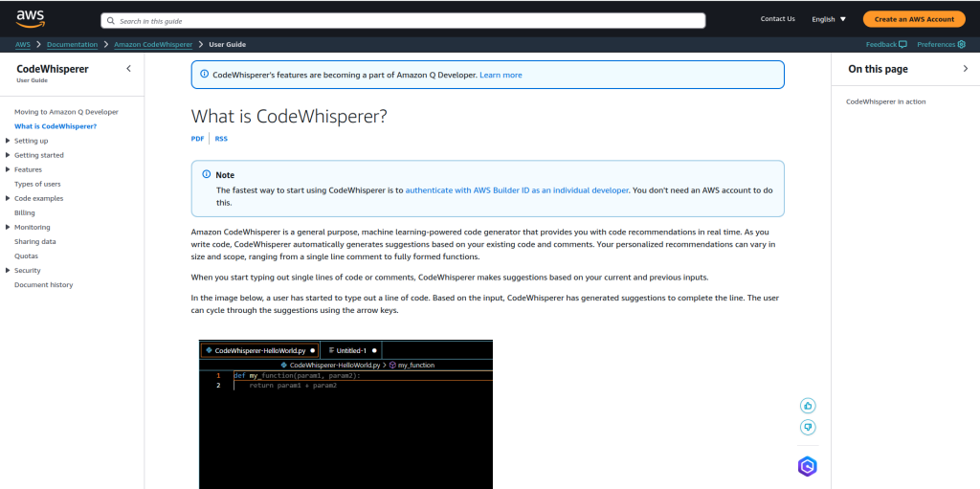This screenshot has width=980, height=489.
Task: Click Create an AWS Account button
Action: click(x=914, y=19)
